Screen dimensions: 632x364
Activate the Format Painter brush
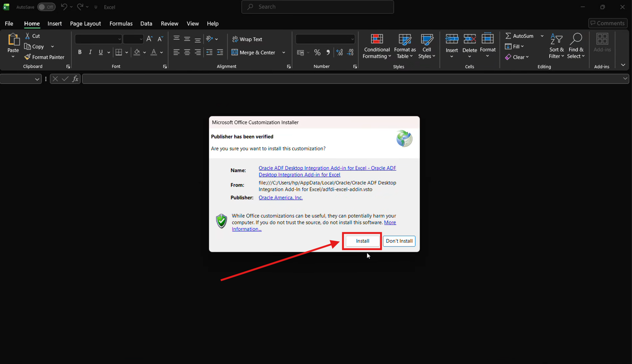click(x=27, y=57)
